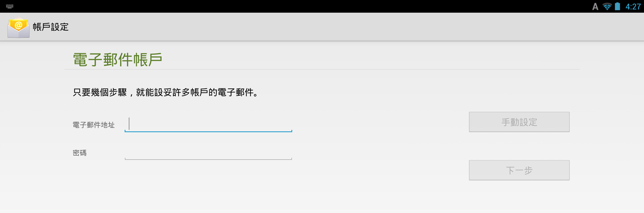Screen dimensions: 644x213
Task: Tap the input method 'A' status icon
Action: (x=595, y=6)
